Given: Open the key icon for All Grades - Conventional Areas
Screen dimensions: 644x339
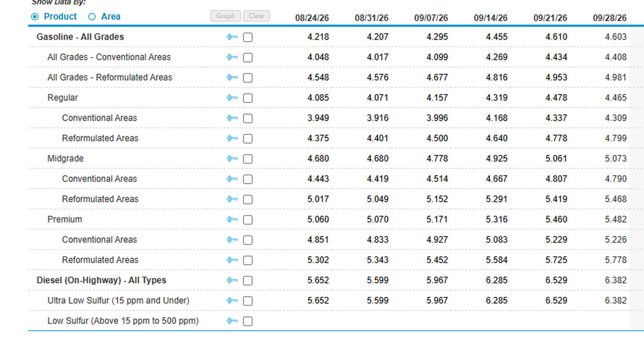Looking at the screenshot, I should coord(232,57).
